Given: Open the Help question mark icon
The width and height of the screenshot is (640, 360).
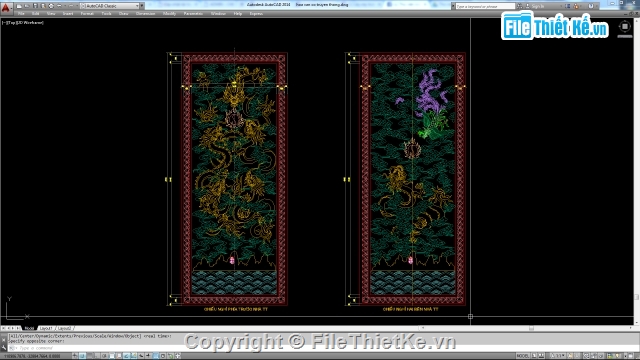Looking at the screenshot, I should (591, 6).
